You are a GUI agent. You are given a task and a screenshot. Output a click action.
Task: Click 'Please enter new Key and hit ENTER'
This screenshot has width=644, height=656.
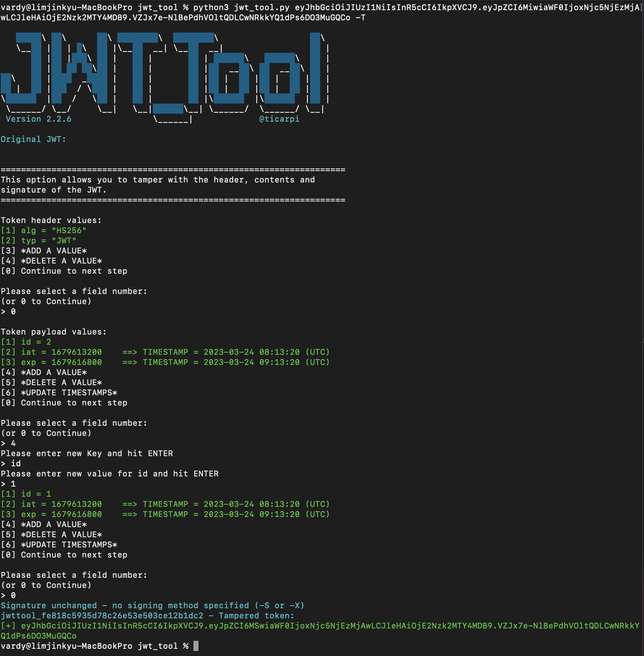click(87, 454)
